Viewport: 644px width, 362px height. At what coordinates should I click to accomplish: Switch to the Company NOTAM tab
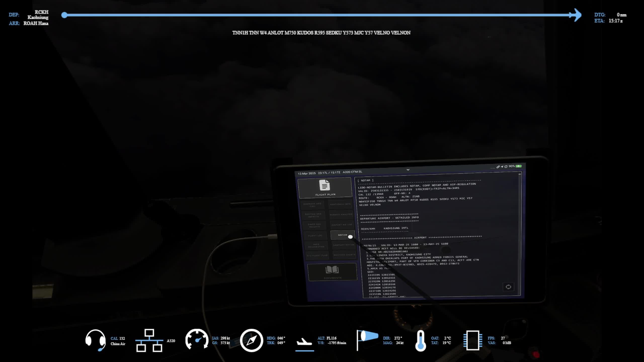tap(344, 245)
